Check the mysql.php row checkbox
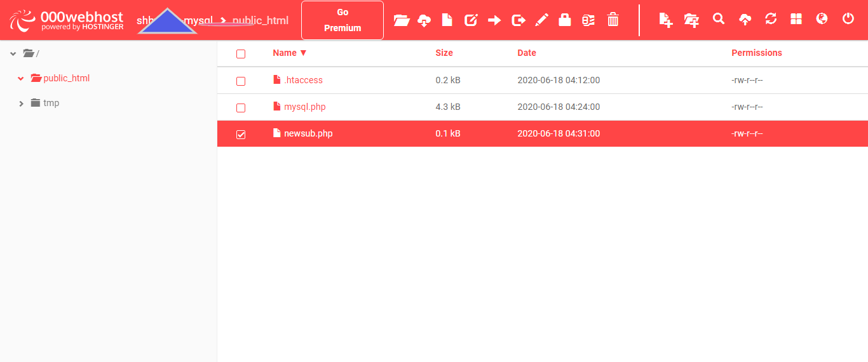The height and width of the screenshot is (362, 868). click(241, 108)
